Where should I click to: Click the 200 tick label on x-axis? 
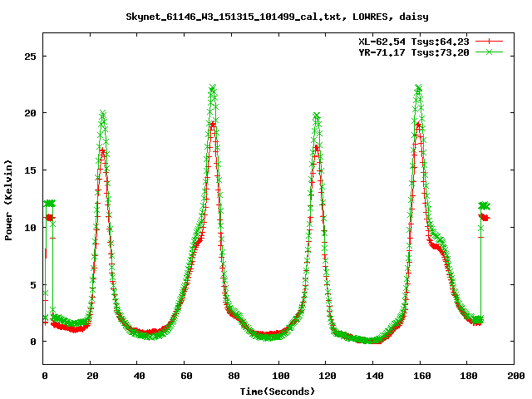[x=514, y=376]
